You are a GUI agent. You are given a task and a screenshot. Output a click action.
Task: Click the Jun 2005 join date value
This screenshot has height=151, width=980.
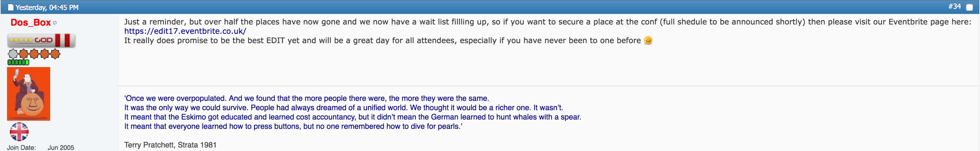click(x=61, y=147)
